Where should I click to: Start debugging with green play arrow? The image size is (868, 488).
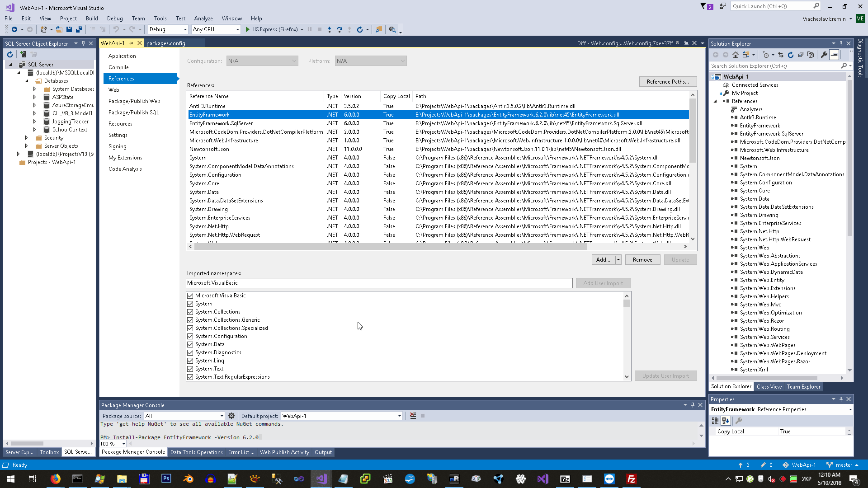click(x=247, y=29)
